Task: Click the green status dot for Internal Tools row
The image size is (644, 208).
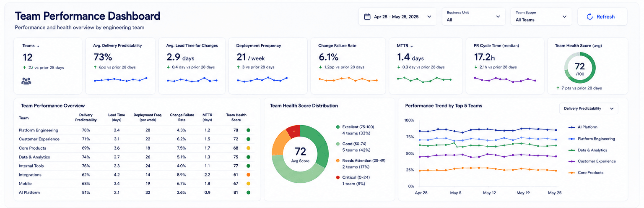Action: tap(248, 166)
